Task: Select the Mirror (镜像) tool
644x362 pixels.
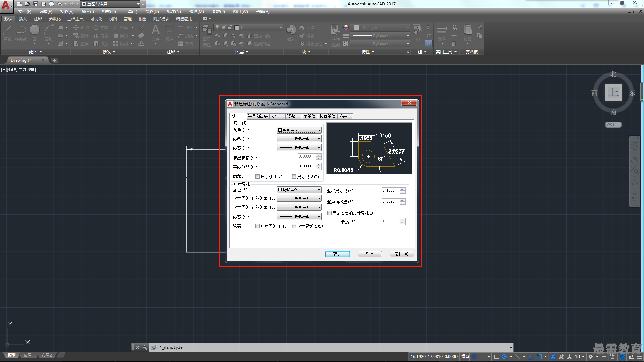Action: [x=101, y=36]
